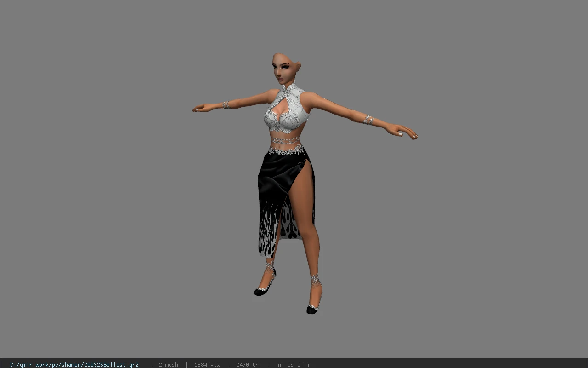The height and width of the screenshot is (368, 588).
Task: Click the '1584 vtx' vertex count
Action: click(x=207, y=365)
